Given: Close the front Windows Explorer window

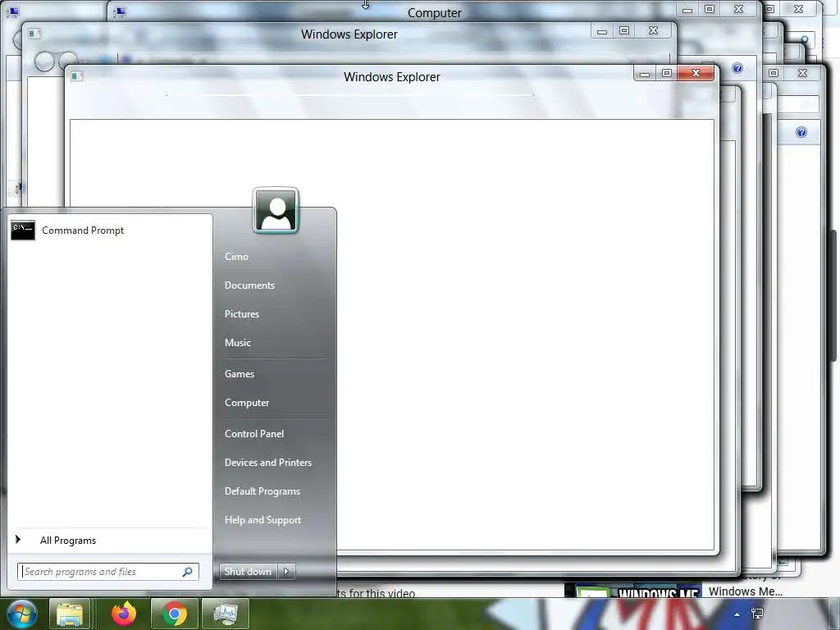Looking at the screenshot, I should pos(696,73).
